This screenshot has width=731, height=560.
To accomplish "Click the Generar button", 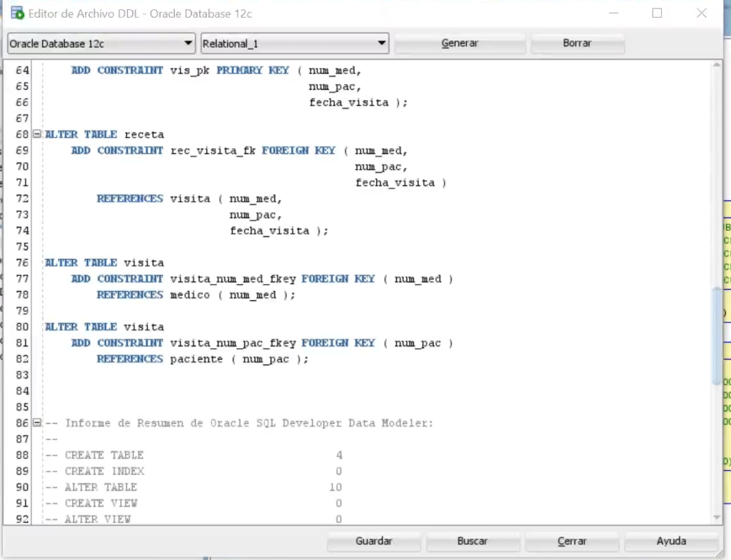I will [460, 44].
